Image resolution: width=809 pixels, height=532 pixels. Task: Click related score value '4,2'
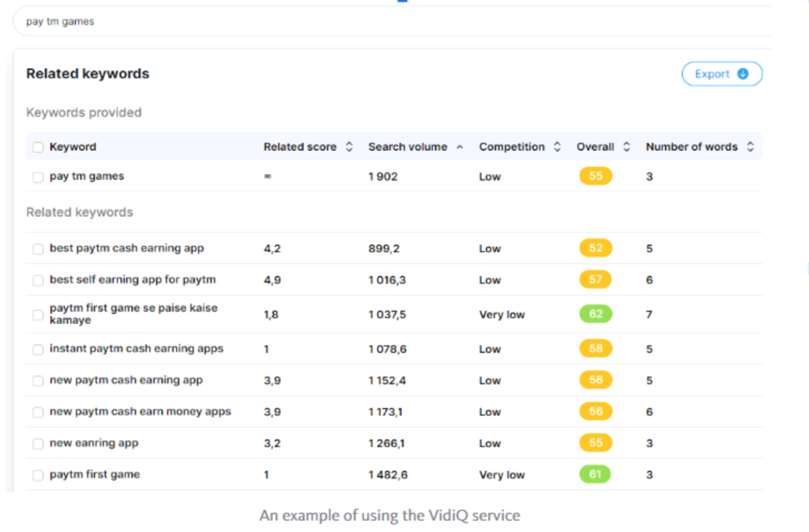point(272,249)
